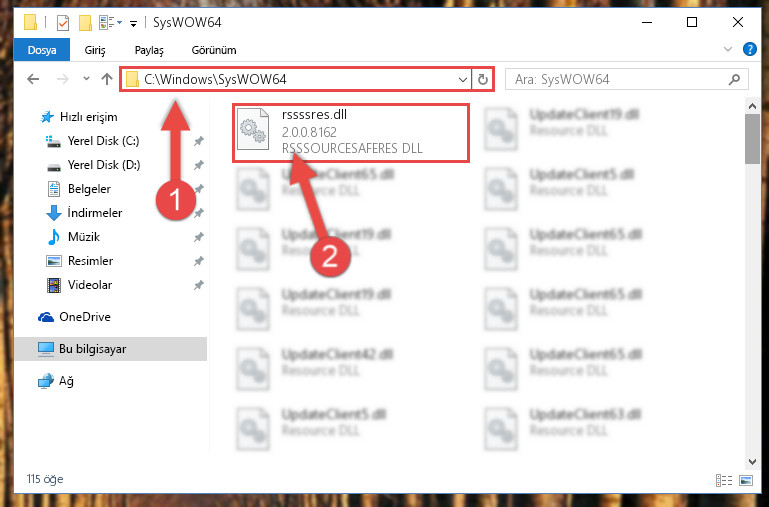Go back with the left arrow button
Screen dimensions: 769x507
coord(33,79)
